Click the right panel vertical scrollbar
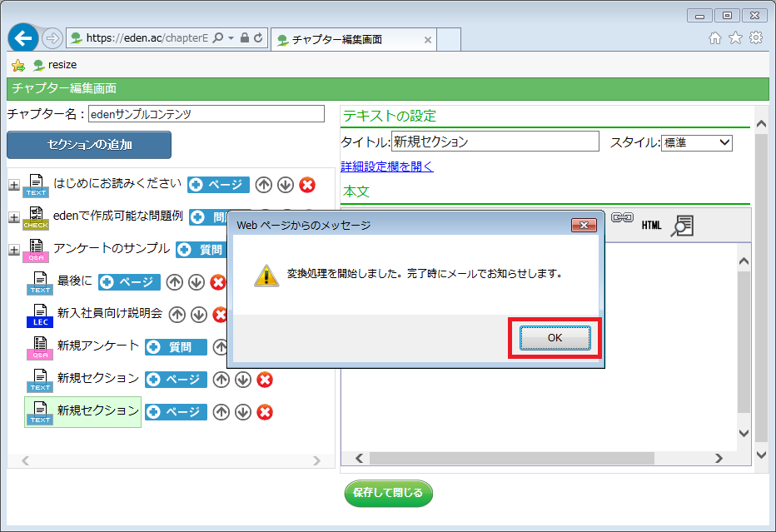This screenshot has width=776, height=532. [761, 287]
